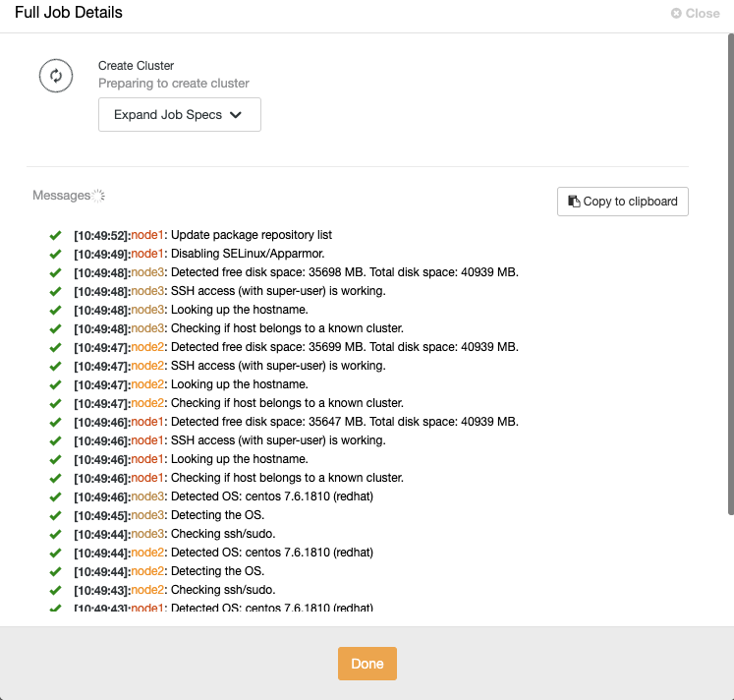Click the clipboard icon in Copy button
The height and width of the screenshot is (700, 734).
pyautogui.click(x=574, y=202)
